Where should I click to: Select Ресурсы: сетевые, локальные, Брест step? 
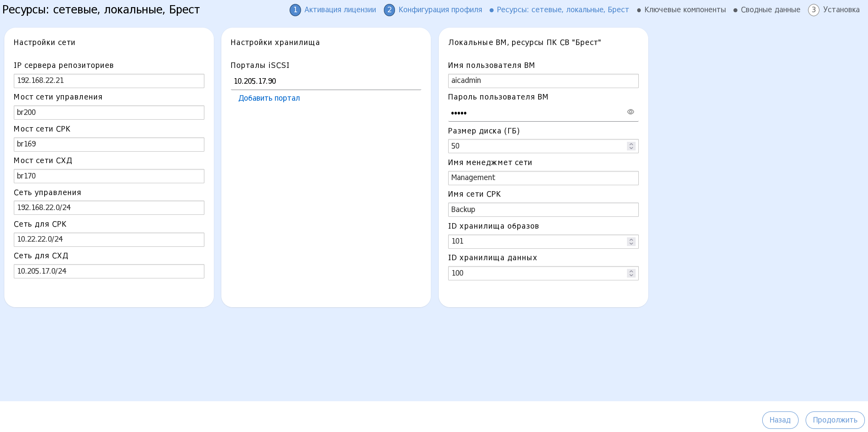pyautogui.click(x=563, y=10)
